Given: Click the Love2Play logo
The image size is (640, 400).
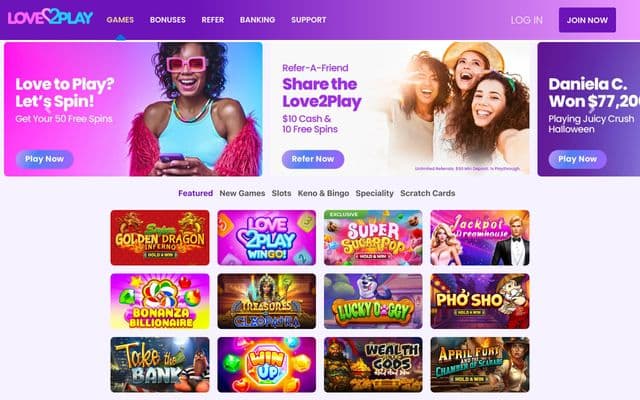Looking at the screenshot, I should point(50,18).
